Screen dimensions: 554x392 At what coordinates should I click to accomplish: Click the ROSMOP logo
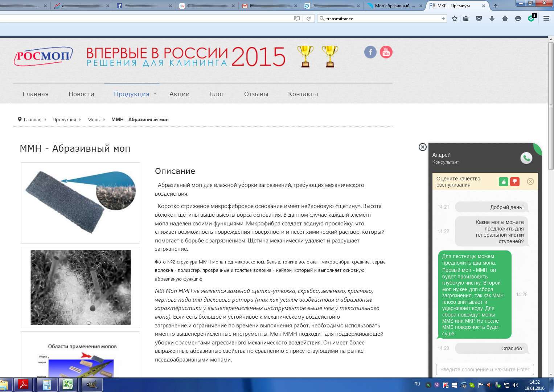tap(43, 56)
